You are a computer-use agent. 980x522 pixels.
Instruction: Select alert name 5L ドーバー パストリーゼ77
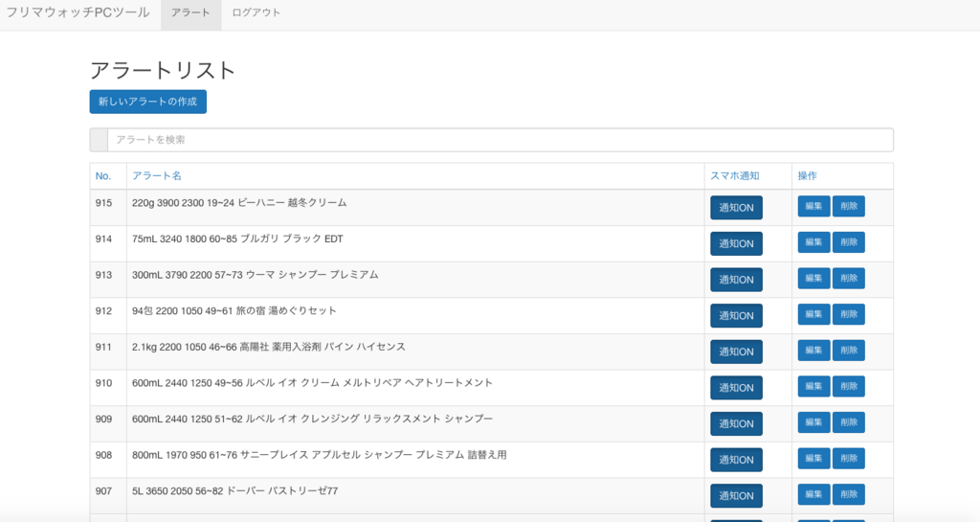[235, 491]
